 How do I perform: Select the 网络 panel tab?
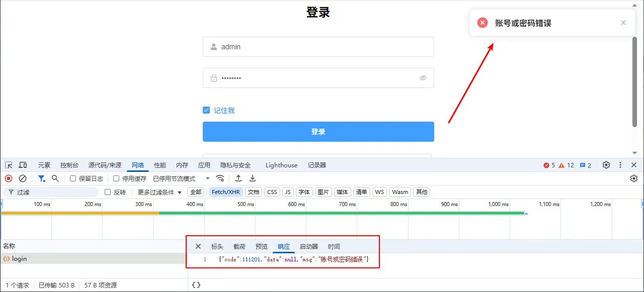click(138, 165)
